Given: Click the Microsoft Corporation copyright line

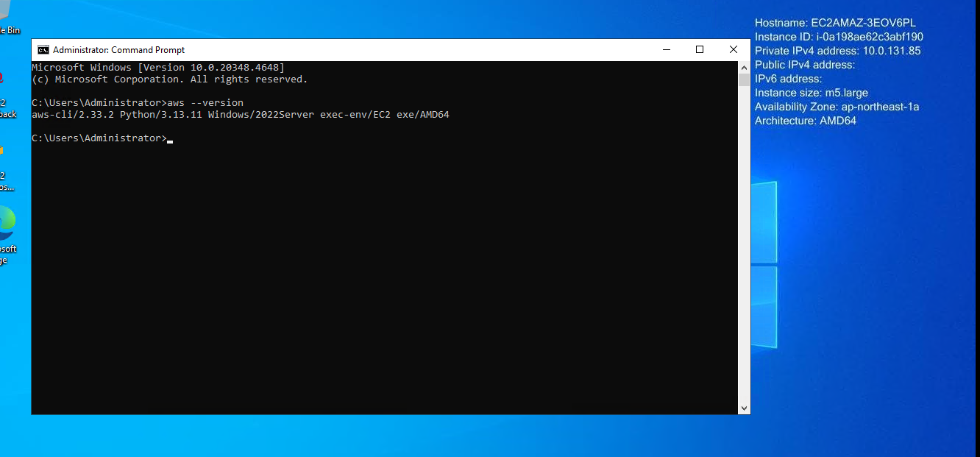Looking at the screenshot, I should (x=170, y=79).
